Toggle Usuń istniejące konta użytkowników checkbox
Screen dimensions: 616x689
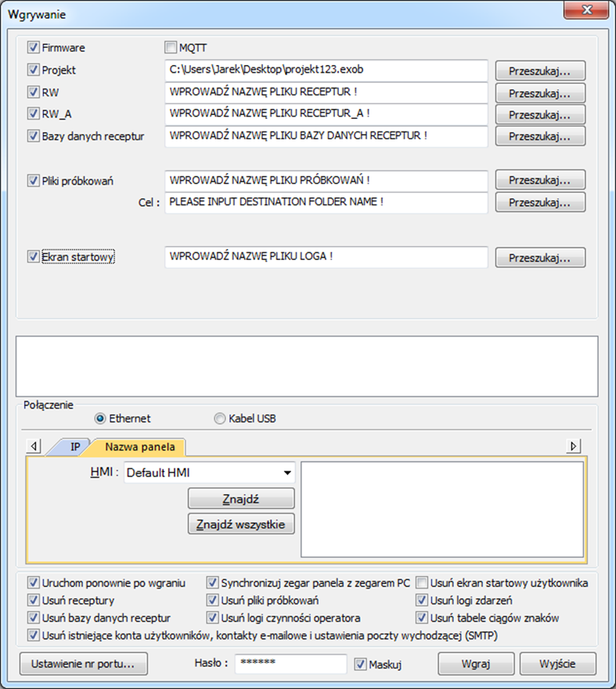[34, 635]
